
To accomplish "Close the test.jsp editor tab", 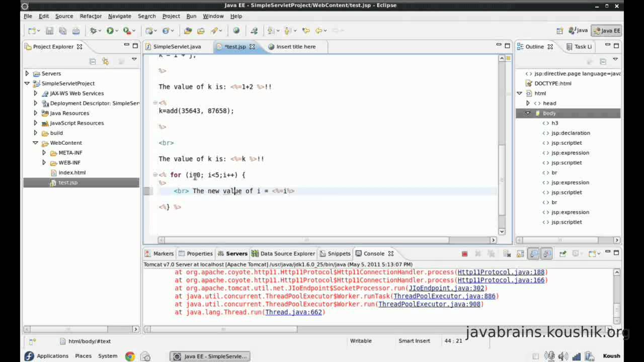I will (252, 47).
